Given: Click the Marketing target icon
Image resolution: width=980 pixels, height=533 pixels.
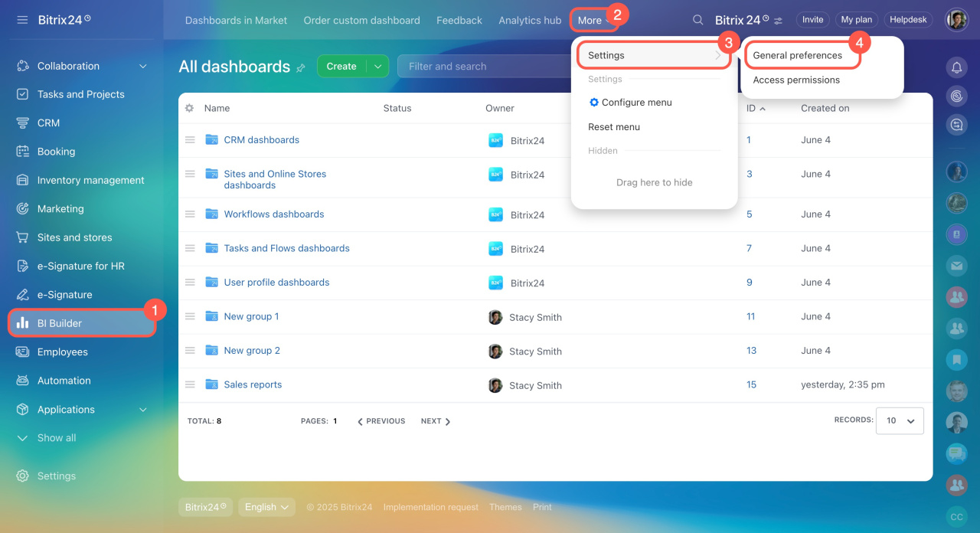Looking at the screenshot, I should [23, 208].
